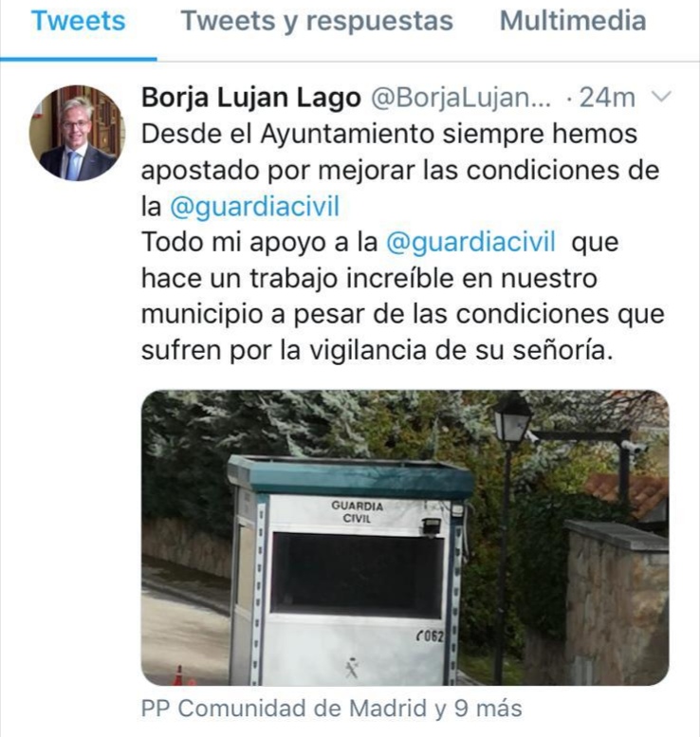Tap the blue underline of Tweets tab
The width and height of the screenshot is (700, 737).
tap(78, 59)
